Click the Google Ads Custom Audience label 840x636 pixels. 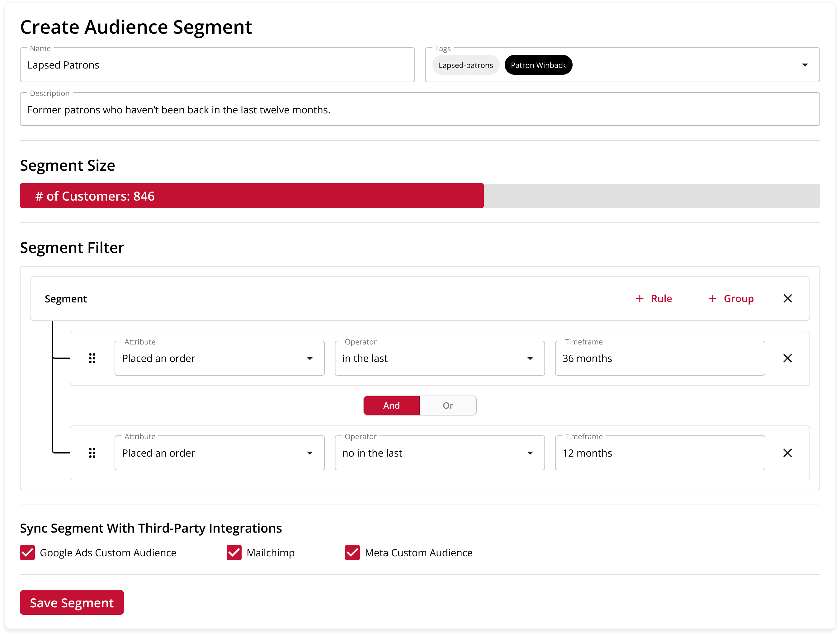tap(108, 553)
